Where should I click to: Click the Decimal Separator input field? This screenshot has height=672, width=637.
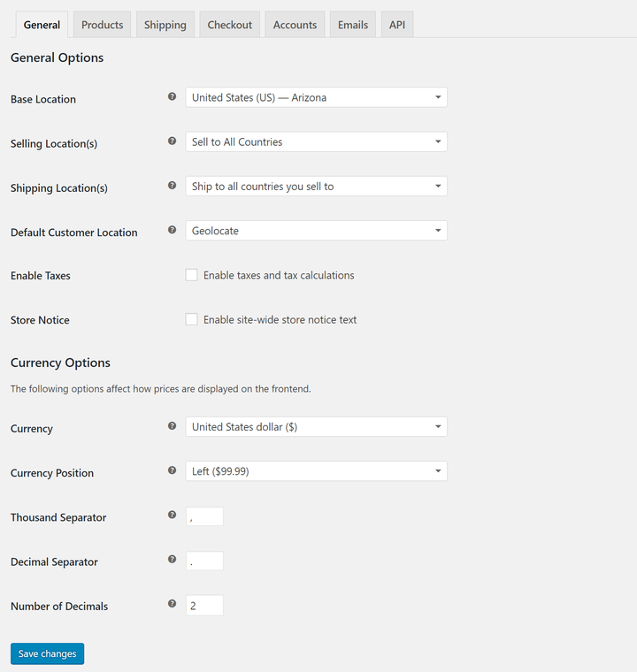[x=204, y=561]
